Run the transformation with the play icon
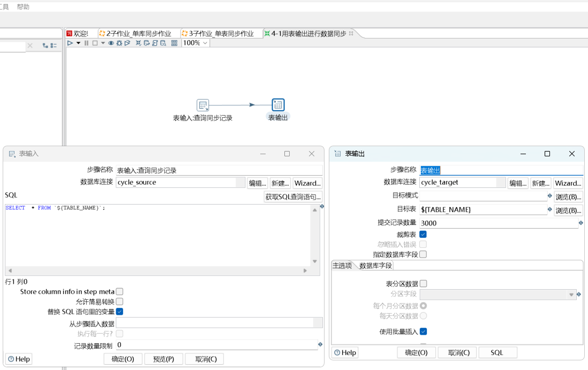The image size is (588, 370). click(x=70, y=43)
